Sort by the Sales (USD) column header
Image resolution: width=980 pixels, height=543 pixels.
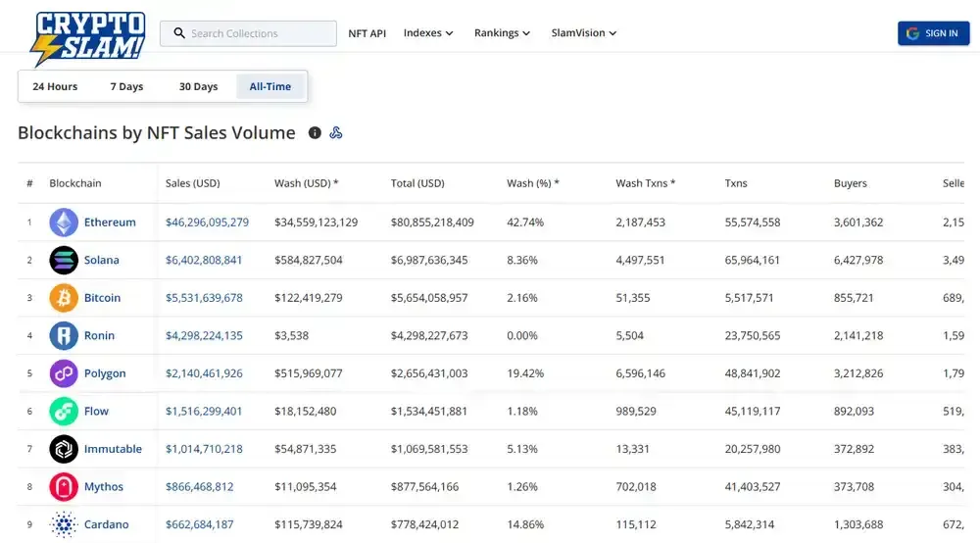click(192, 183)
